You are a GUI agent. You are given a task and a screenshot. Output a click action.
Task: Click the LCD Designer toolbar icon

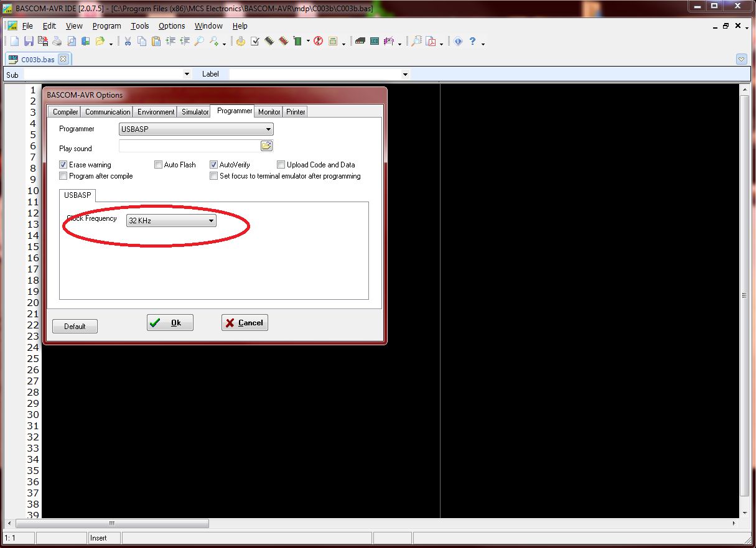point(374,41)
